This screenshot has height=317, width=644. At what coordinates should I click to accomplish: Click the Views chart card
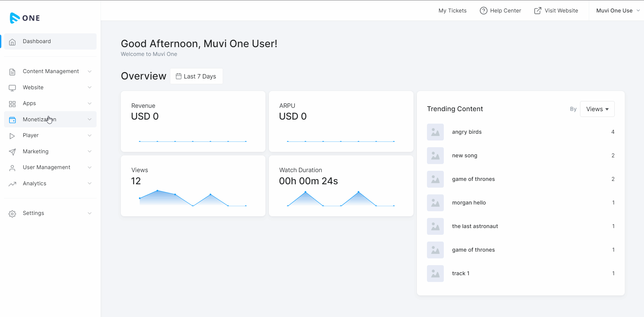click(193, 186)
